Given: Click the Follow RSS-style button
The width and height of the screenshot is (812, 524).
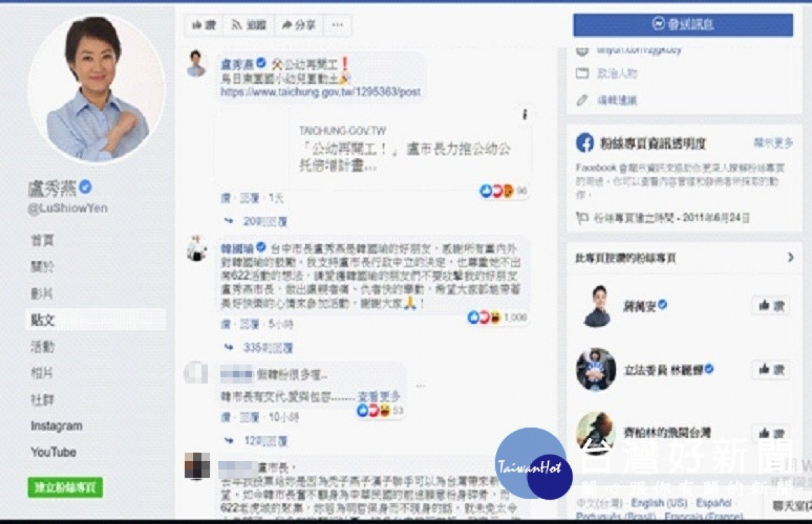Looking at the screenshot, I should coord(249,25).
